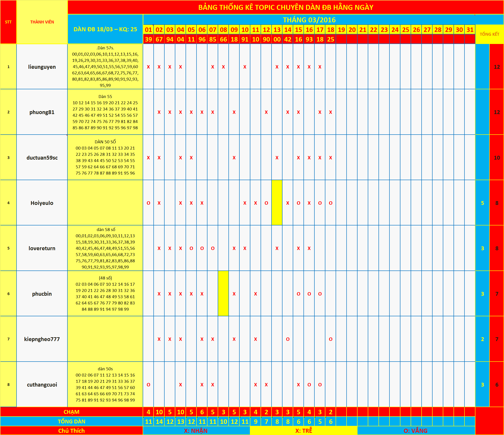Select the 'CHẠM' summary row label
Screen dimensions: 504x435
[71, 412]
